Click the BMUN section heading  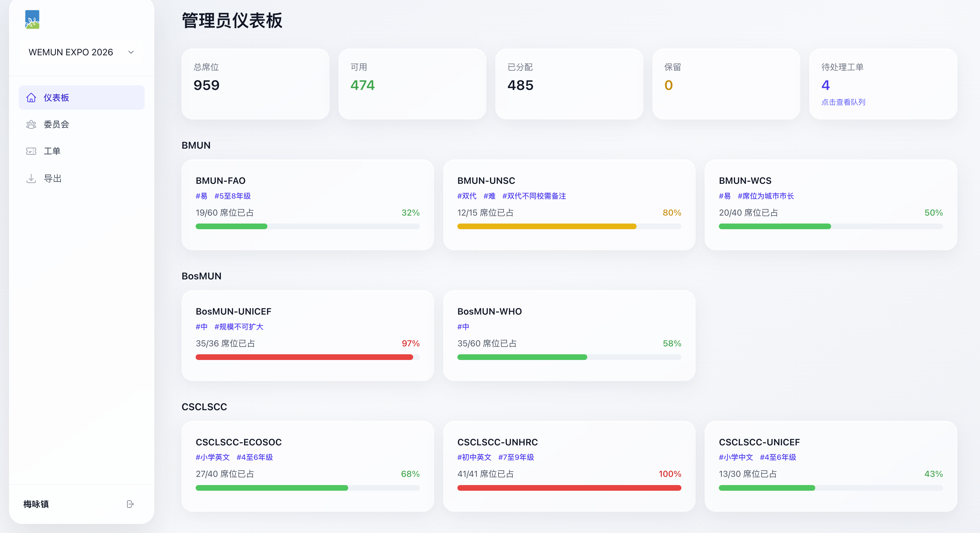(x=196, y=145)
